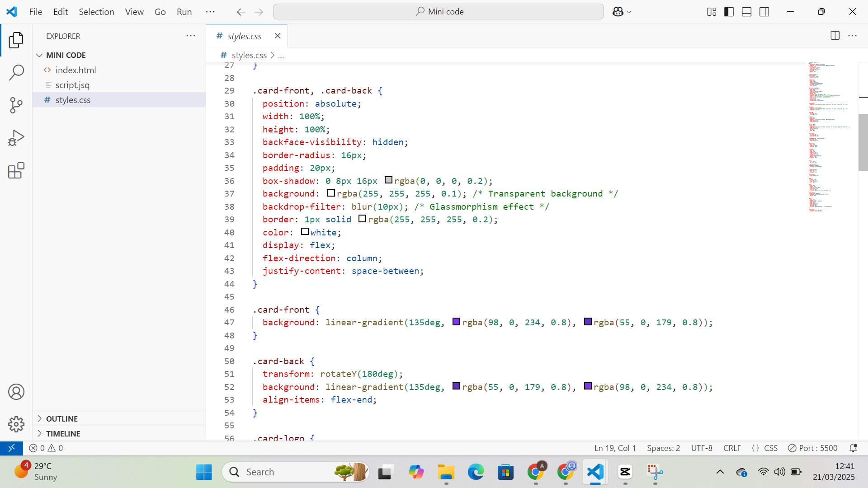868x488 pixels.
Task: Change line ending via CRLF indicator
Action: point(732,448)
